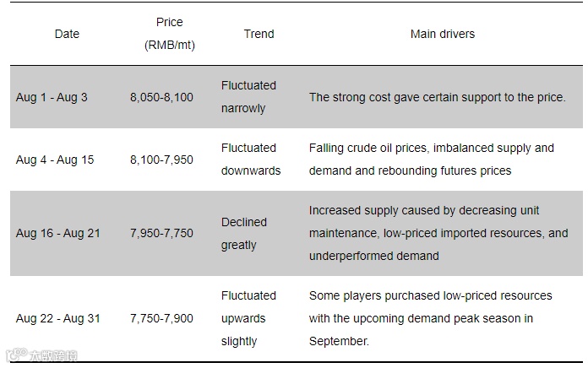Click the Price (RMB/mt) column header
588x368 pixels.
(169, 34)
